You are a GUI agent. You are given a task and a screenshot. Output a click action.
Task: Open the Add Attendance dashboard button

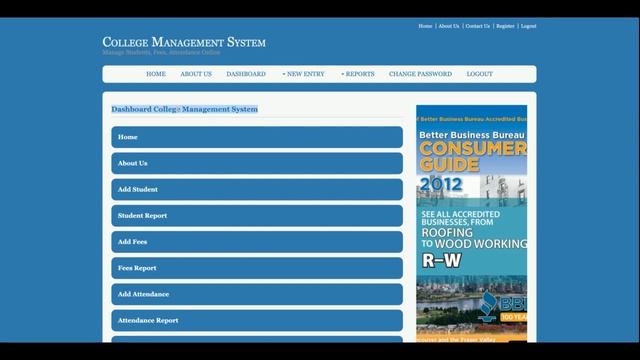click(257, 294)
